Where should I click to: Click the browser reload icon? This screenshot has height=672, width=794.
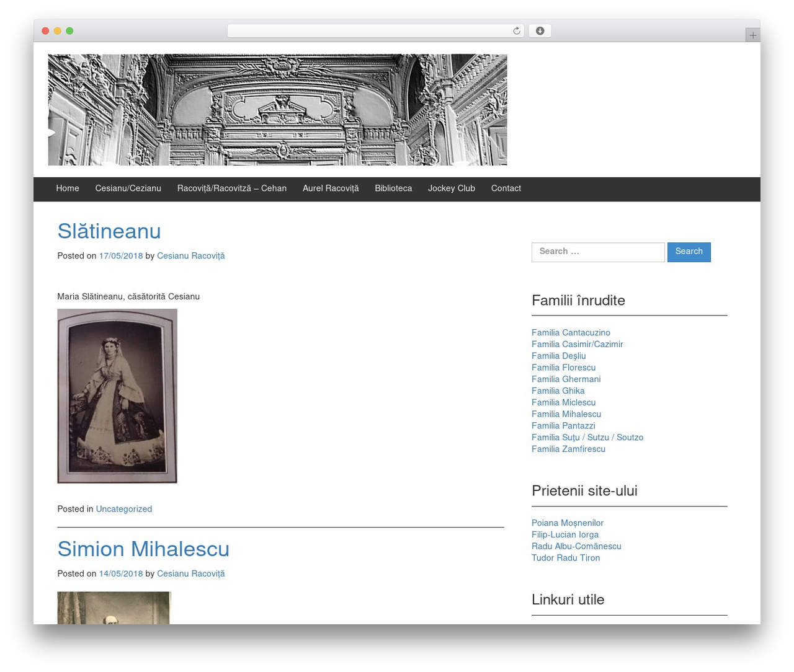tap(516, 31)
